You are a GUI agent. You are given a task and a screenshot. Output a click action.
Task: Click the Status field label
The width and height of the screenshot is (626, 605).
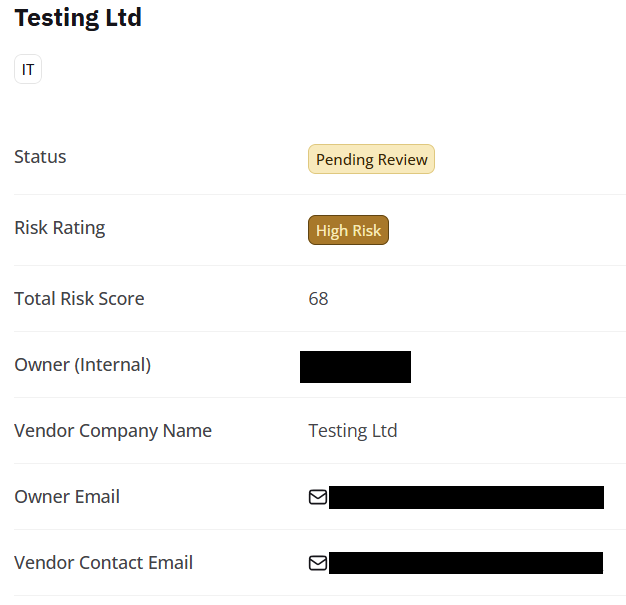tap(40, 157)
